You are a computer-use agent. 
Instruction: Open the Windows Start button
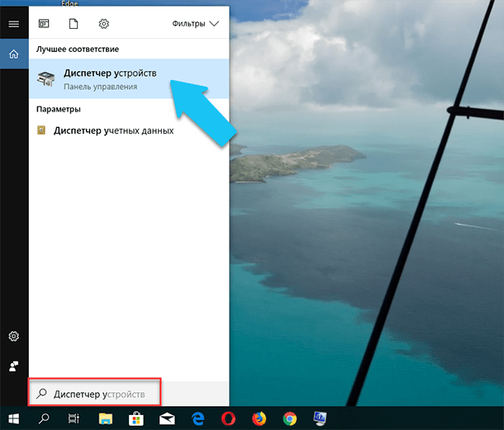click(x=13, y=418)
